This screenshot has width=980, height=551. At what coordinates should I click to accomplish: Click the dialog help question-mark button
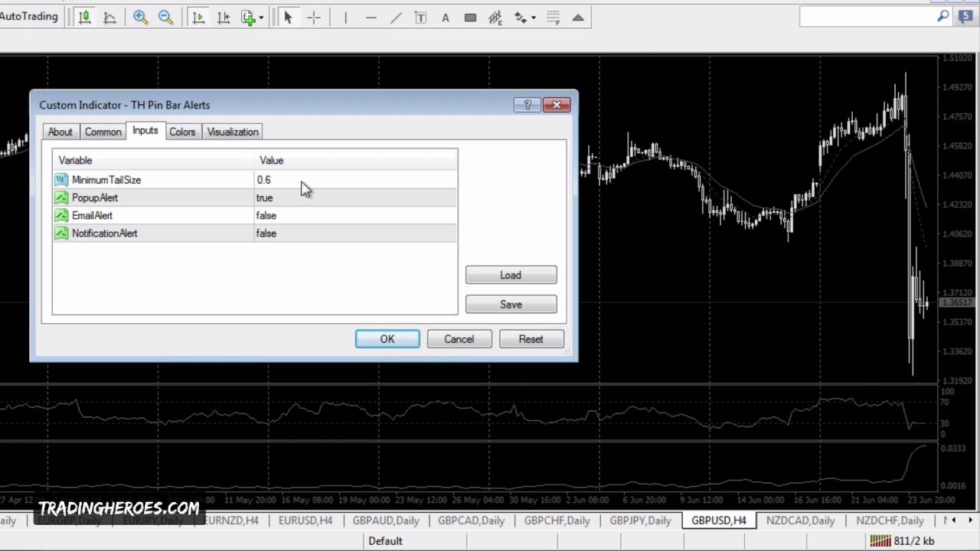[527, 105]
